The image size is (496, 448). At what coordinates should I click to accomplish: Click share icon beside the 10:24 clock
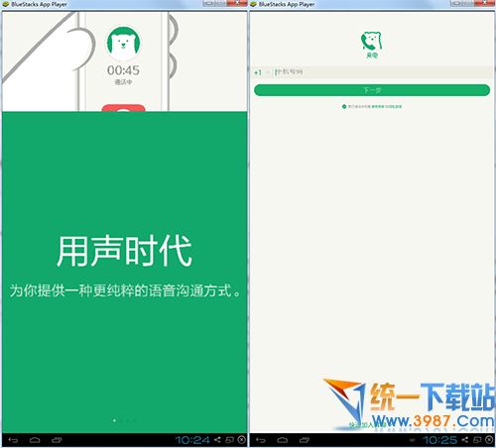217,440
